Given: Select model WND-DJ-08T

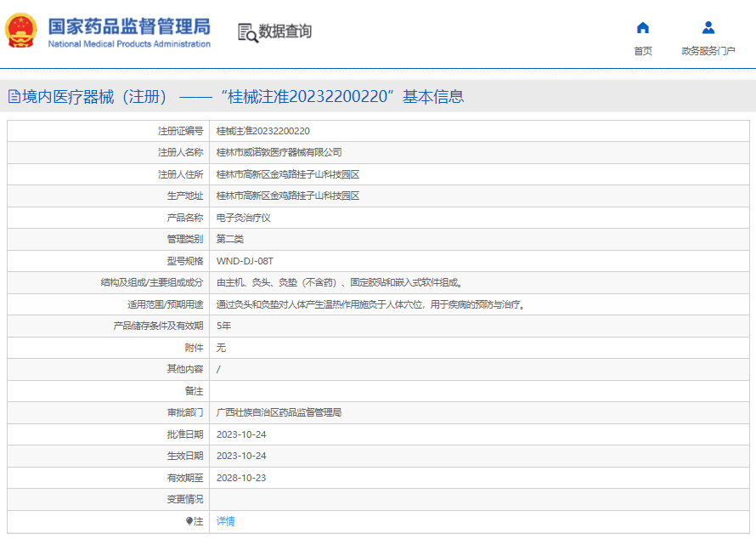Looking at the screenshot, I should tap(245, 261).
